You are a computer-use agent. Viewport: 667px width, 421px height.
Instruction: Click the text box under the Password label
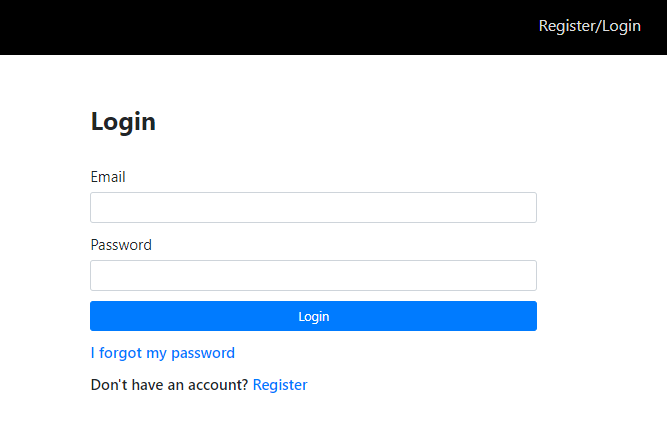pos(313,276)
